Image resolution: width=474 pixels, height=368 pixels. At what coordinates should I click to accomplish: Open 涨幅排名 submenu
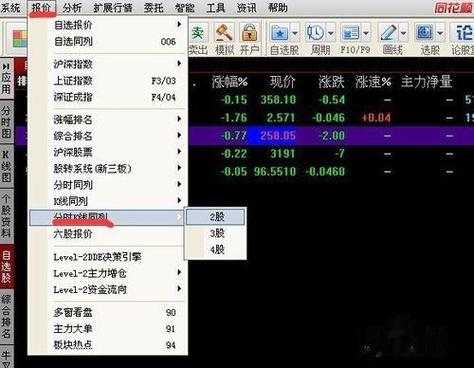tap(107, 119)
